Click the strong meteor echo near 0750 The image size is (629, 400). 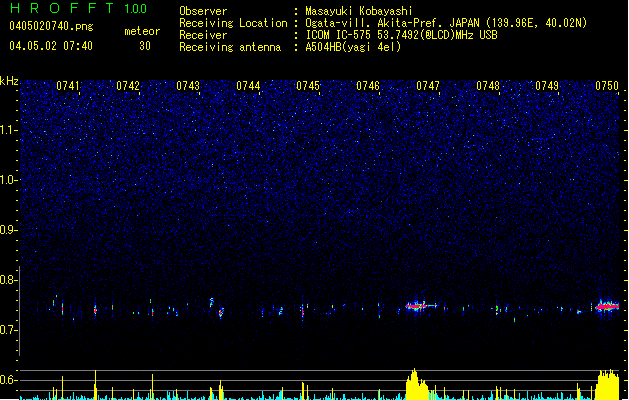pos(607,307)
